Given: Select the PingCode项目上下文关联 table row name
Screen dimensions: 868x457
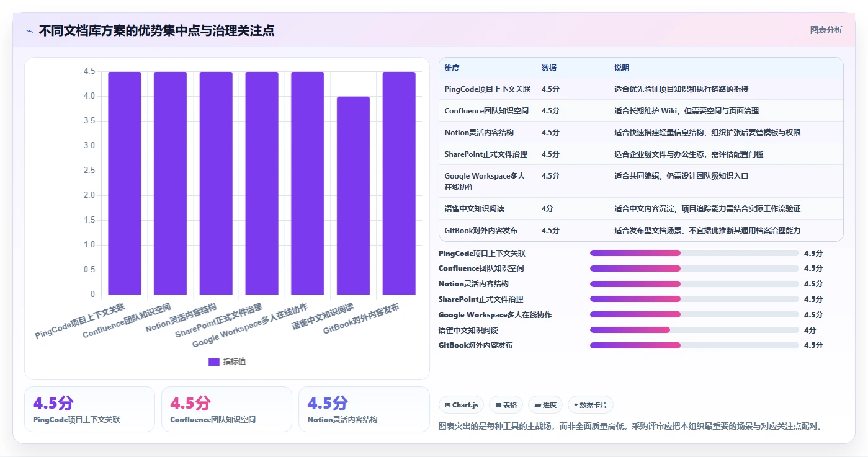Looking at the screenshot, I should 488,89.
